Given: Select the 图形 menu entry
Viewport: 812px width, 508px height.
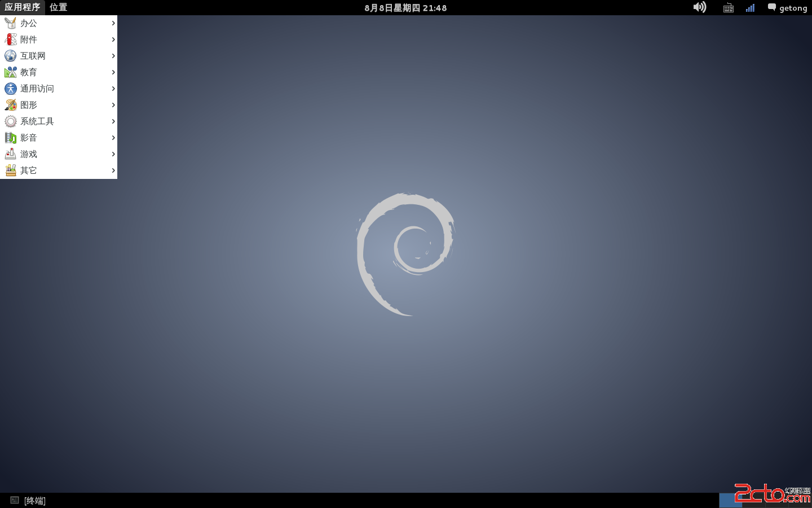Looking at the screenshot, I should point(59,105).
